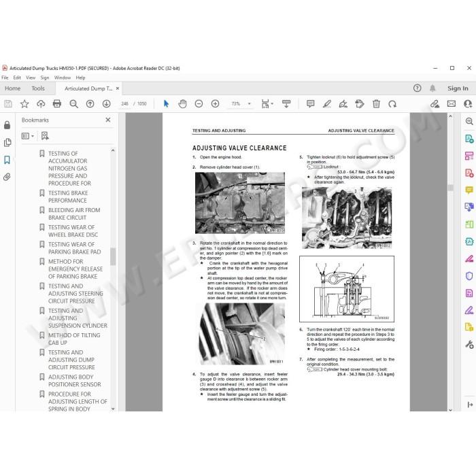This screenshot has height=476, width=476.
Task: Open TESTING AND ADJUSTING DUMP CIRCUIT PRESSURE bookmark
Action: click(71, 360)
